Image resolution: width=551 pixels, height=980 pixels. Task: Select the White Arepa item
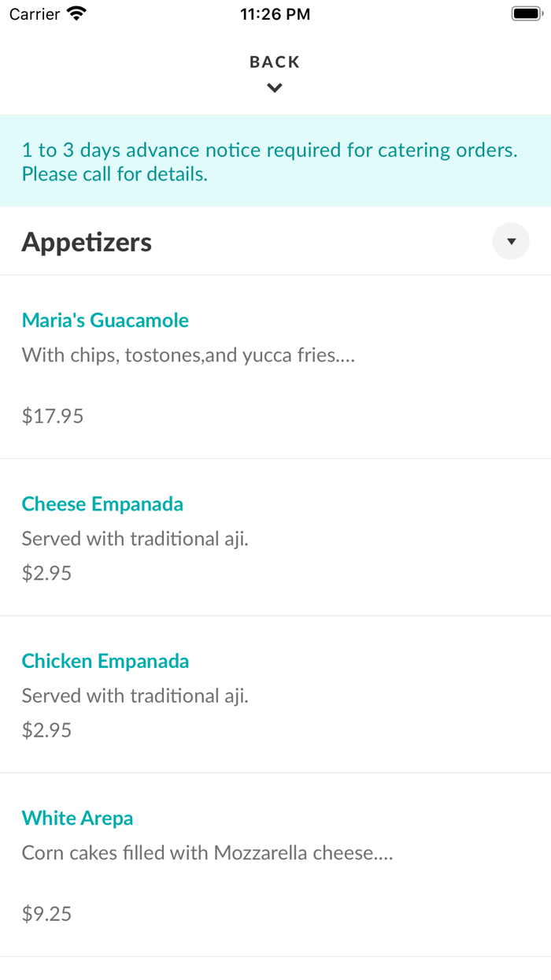(77, 818)
